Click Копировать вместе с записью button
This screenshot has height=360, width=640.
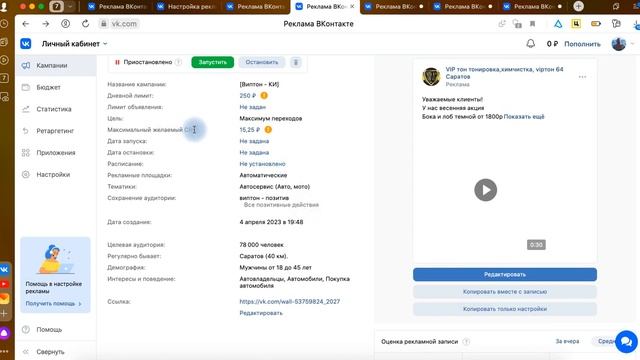pos(504,292)
